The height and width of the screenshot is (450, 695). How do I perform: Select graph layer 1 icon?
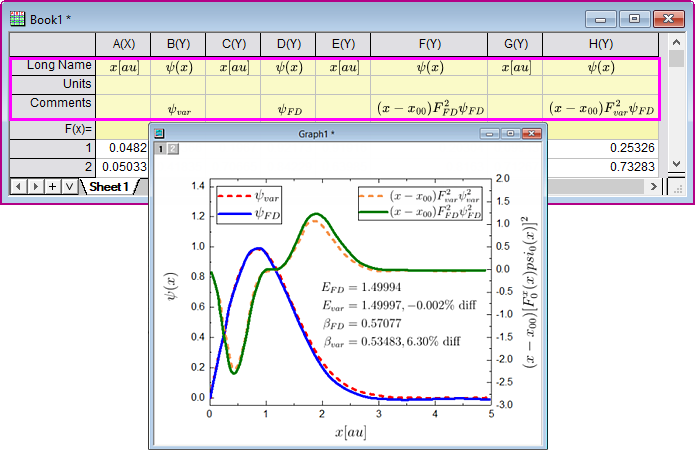(x=159, y=149)
